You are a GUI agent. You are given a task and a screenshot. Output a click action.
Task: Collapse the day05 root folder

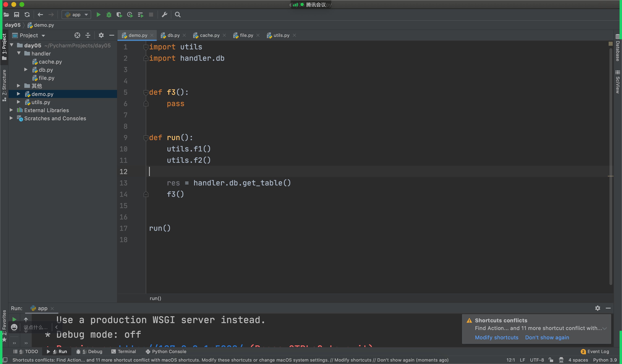coord(12,45)
